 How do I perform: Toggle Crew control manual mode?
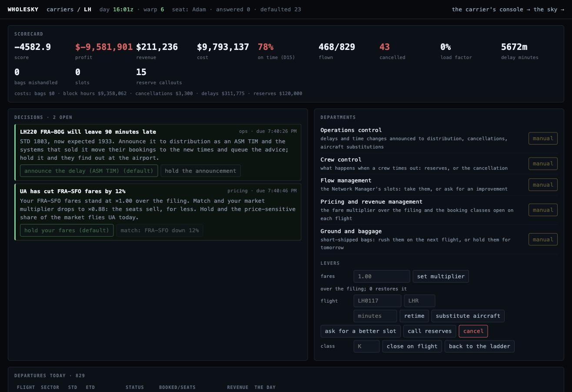543,164
